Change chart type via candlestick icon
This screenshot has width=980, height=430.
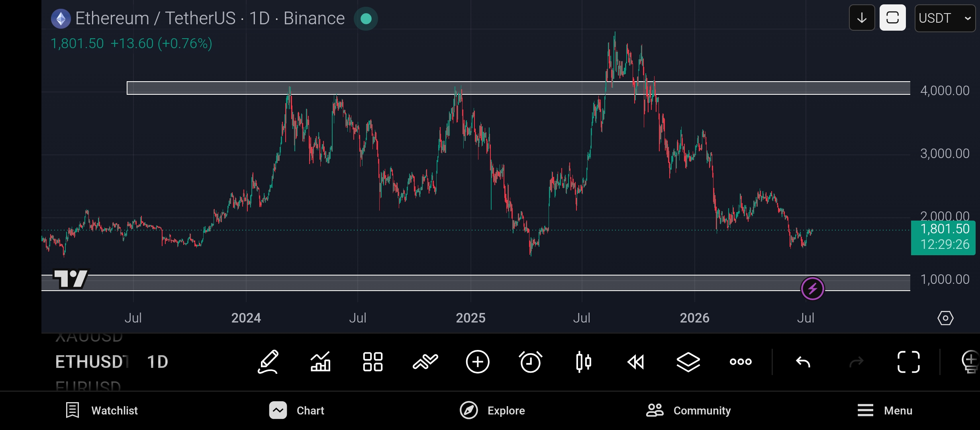584,362
